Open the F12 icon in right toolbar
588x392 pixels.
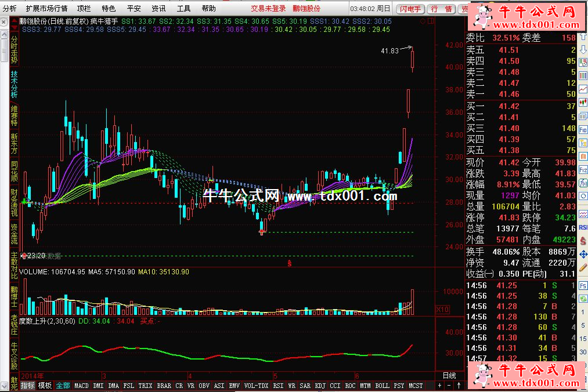click(583, 169)
